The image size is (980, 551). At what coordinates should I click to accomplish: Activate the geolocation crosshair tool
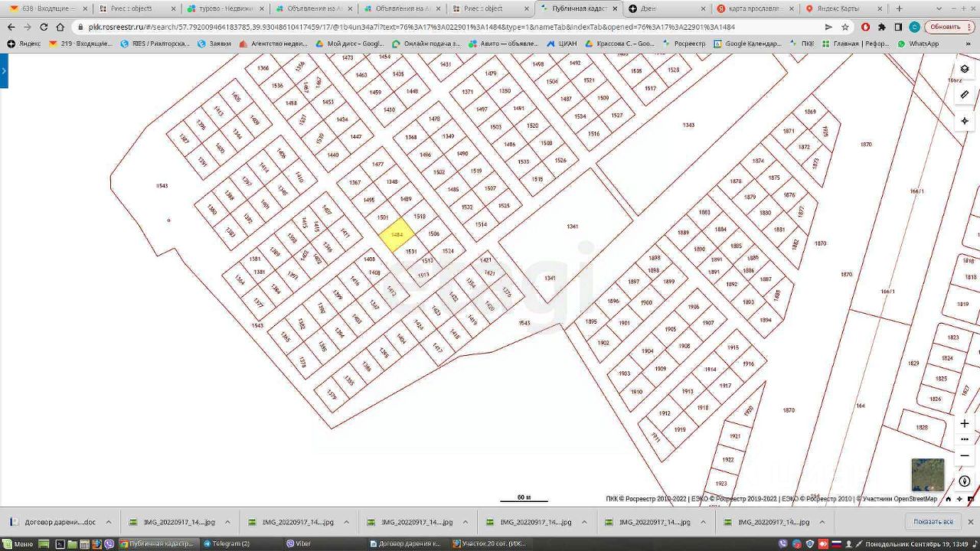click(x=964, y=121)
